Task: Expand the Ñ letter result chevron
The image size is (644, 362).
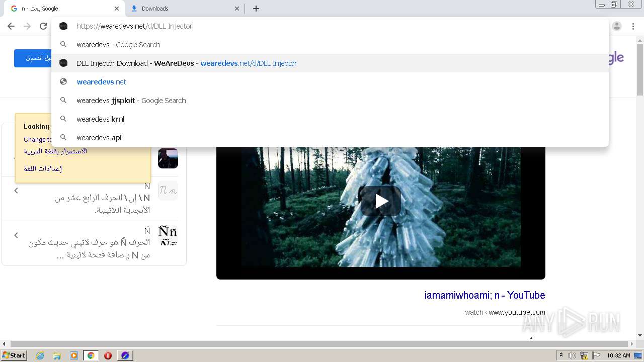Action: [16, 235]
